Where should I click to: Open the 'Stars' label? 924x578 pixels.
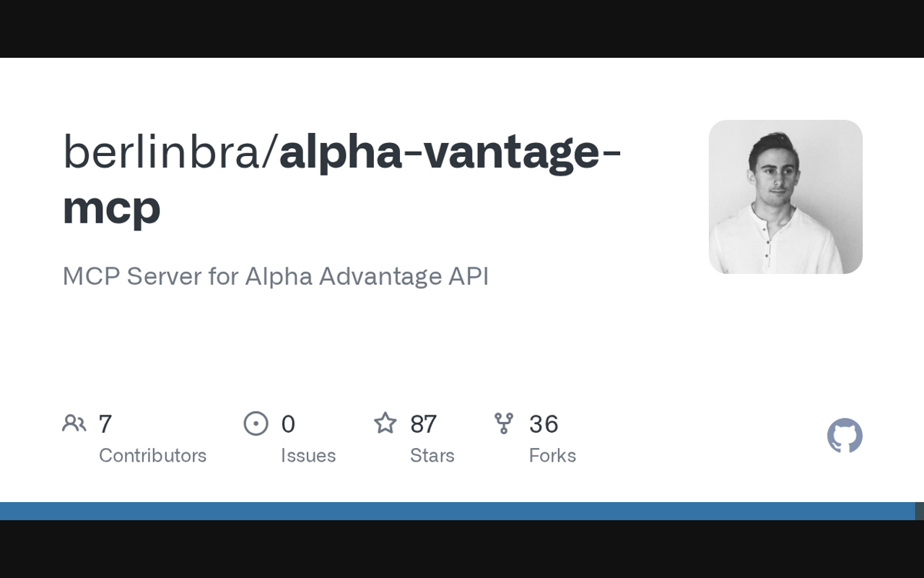[x=432, y=455]
